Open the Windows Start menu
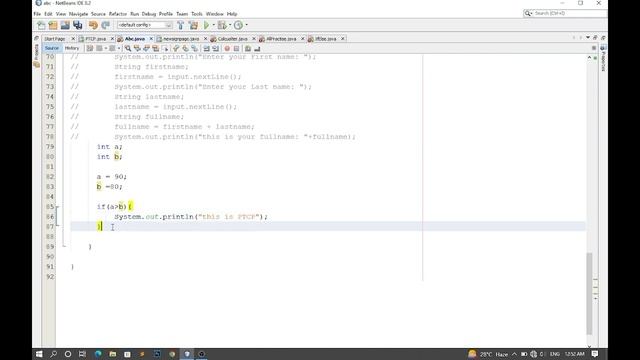This screenshot has width=640, height=360. click(x=39, y=354)
